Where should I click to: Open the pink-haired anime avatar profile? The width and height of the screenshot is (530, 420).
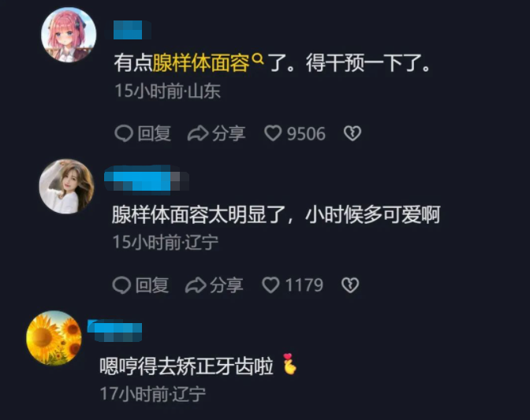pyautogui.click(x=69, y=35)
